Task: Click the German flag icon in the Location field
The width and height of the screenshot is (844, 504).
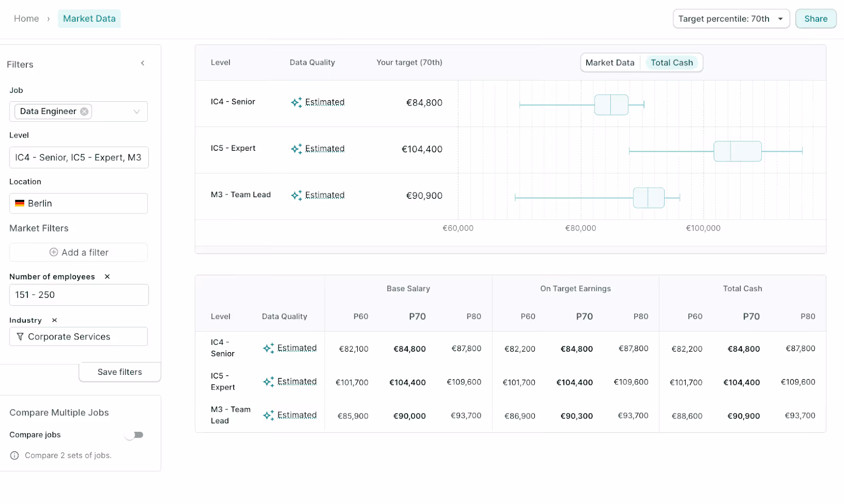Action: tap(20, 203)
